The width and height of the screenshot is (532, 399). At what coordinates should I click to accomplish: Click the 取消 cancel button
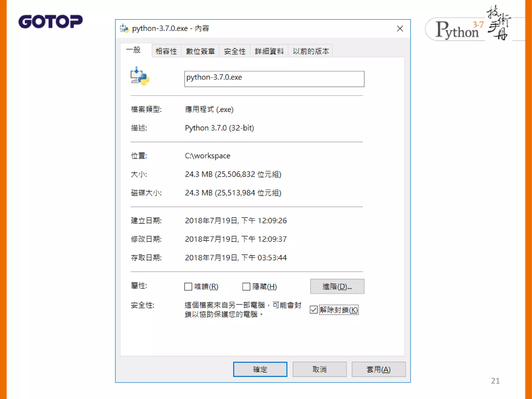pyautogui.click(x=319, y=369)
